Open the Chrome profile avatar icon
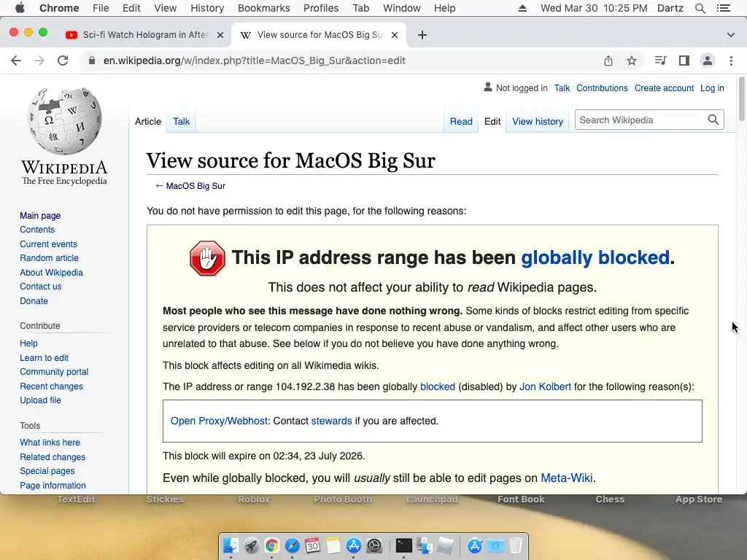 (x=708, y=61)
